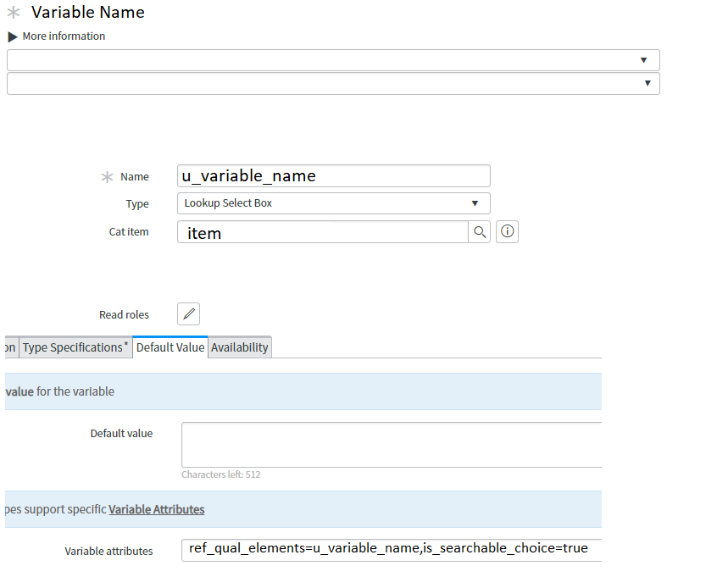Open the first empty dropdown at top
This screenshot has width=706, height=588.
(333, 60)
